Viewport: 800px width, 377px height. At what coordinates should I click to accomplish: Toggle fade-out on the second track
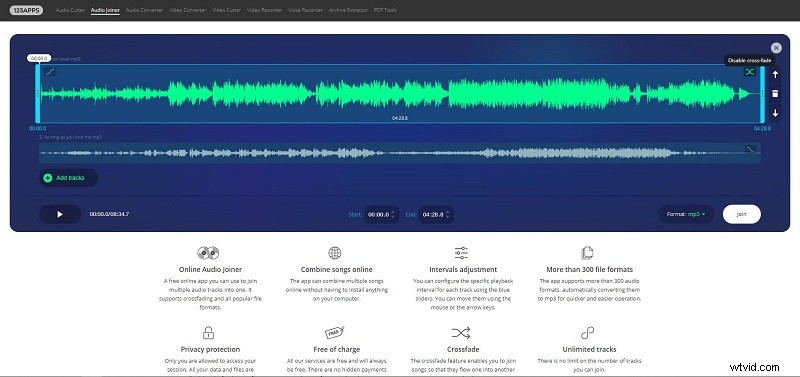[x=750, y=149]
